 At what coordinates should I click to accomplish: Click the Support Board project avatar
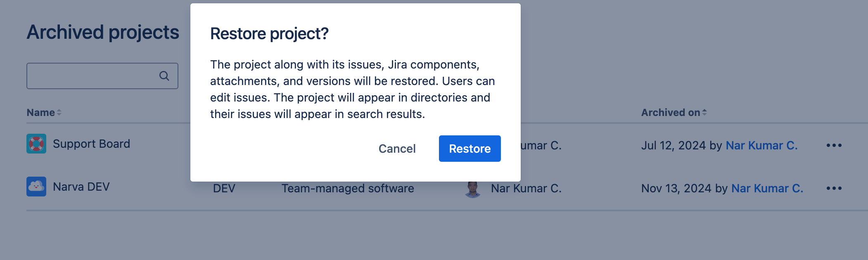coord(36,144)
